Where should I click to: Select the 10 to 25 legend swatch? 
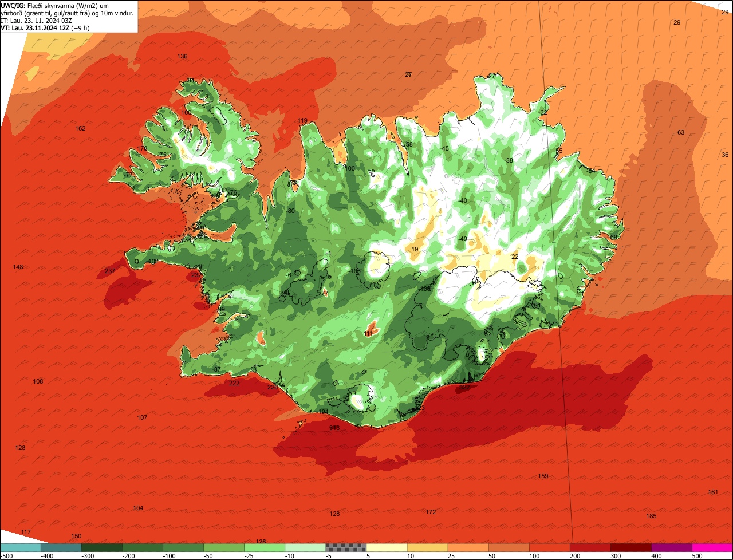pos(427,547)
